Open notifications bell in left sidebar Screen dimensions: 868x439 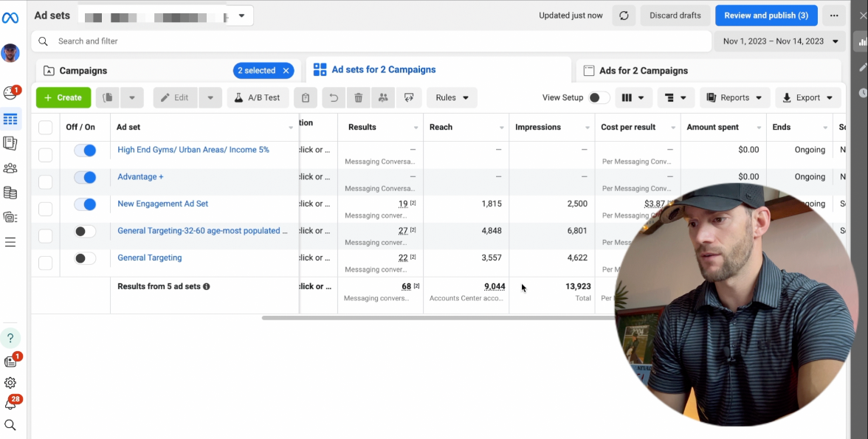point(10,404)
